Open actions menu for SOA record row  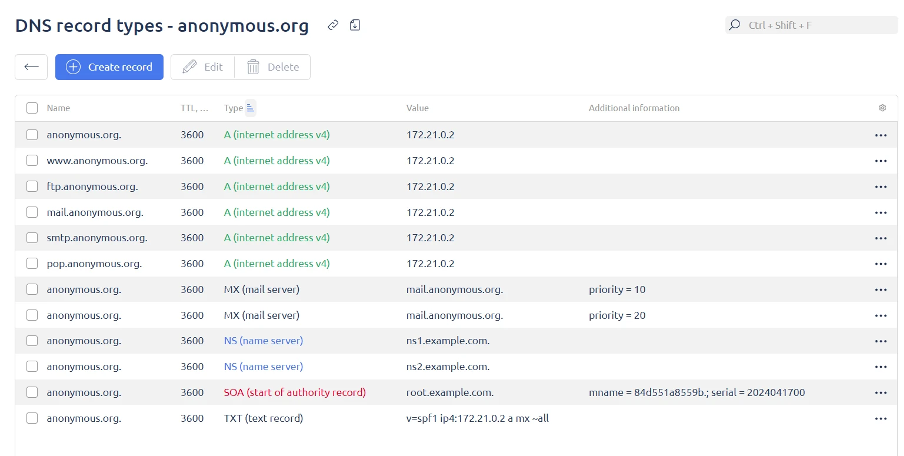click(880, 393)
